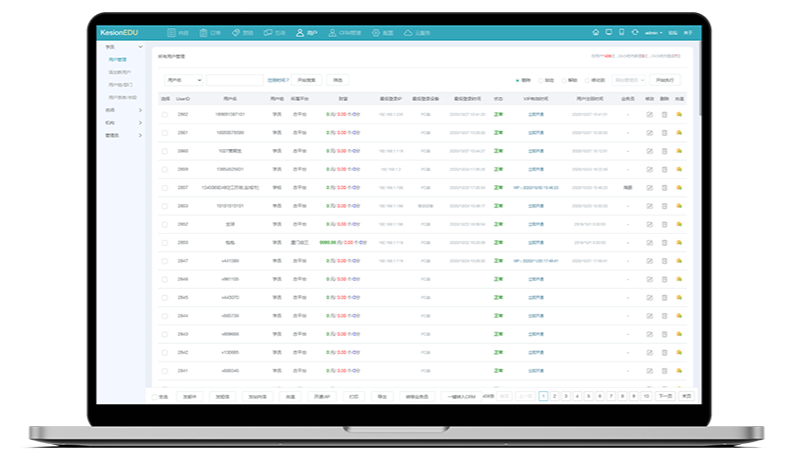
Task: Click the mobile phone preview icon in header
Action: tap(621, 32)
